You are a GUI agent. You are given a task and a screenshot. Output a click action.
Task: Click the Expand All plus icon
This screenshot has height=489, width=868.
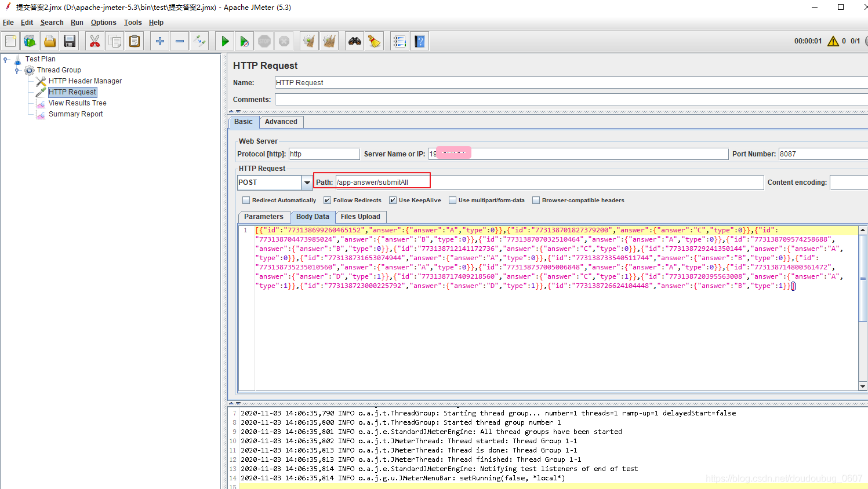[160, 41]
